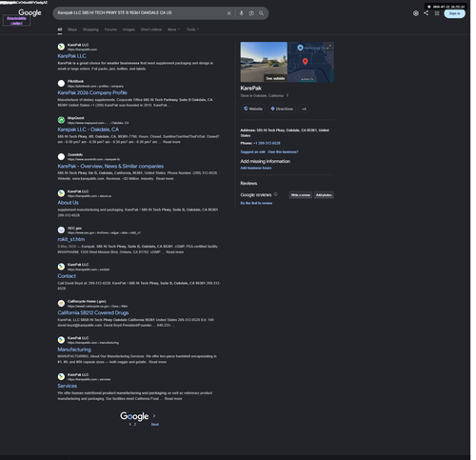Click the Write a review button
476x460 pixels.
point(301,195)
